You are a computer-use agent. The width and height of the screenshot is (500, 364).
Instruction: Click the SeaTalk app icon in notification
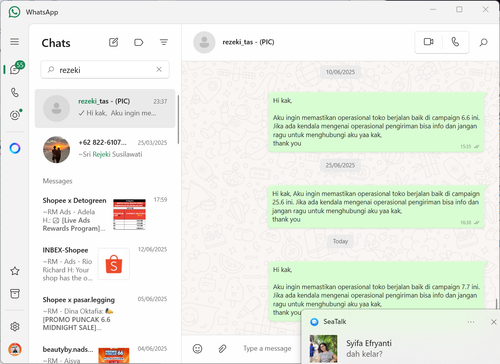(x=314, y=322)
